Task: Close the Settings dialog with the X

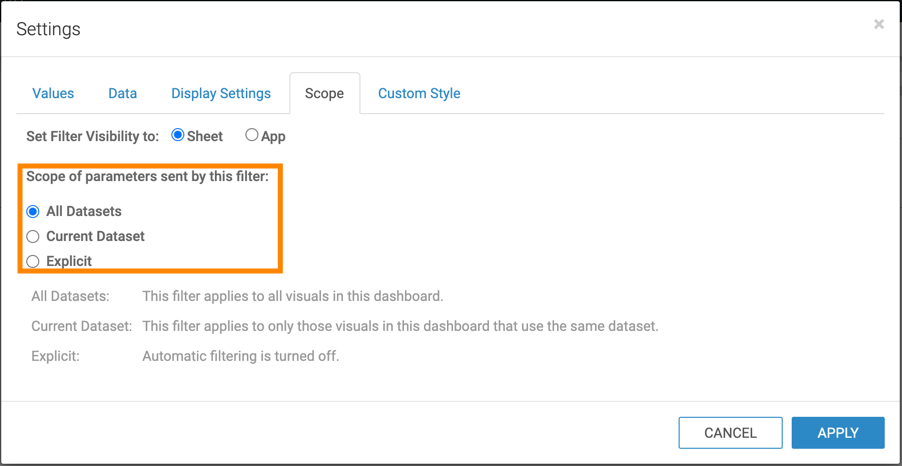Action: (x=878, y=24)
